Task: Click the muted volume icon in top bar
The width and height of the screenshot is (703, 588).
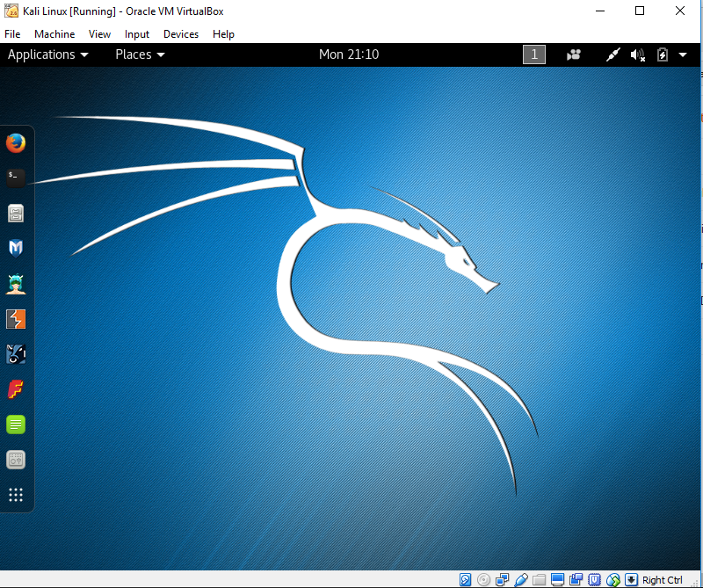Action: pos(638,54)
